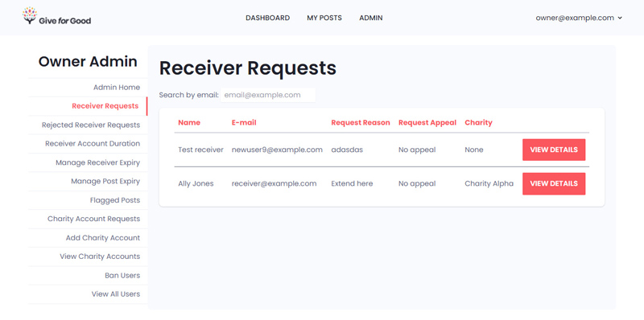Click the Search by email label
Screen dimensions: 644x320
click(189, 95)
